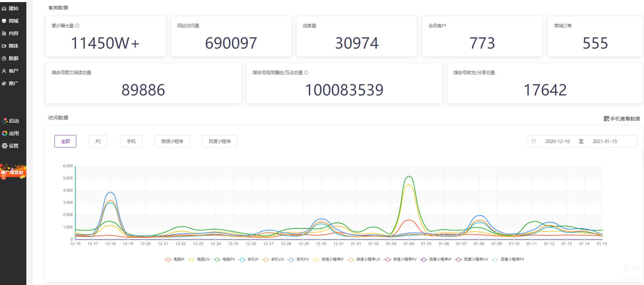Click info icon next to 媒体号视频播放/互动总量
644x285 pixels.
(x=306, y=73)
